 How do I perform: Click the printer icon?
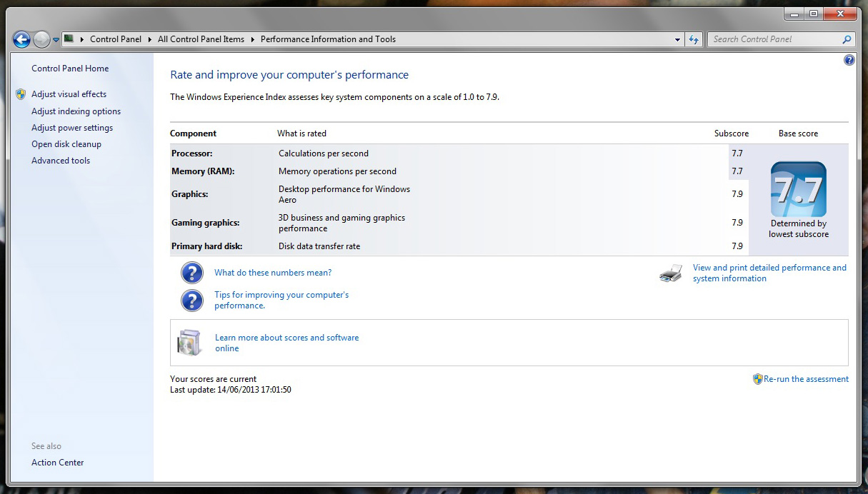click(x=671, y=273)
